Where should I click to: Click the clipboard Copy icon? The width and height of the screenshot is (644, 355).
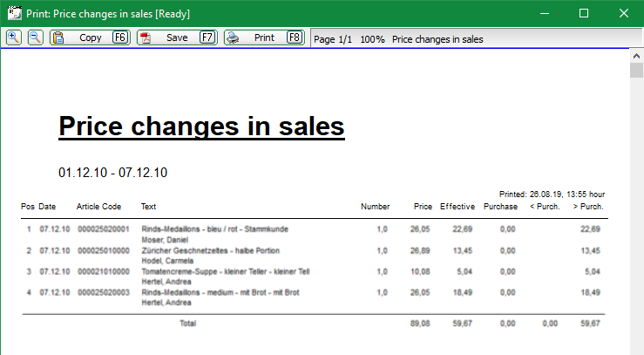tap(58, 38)
